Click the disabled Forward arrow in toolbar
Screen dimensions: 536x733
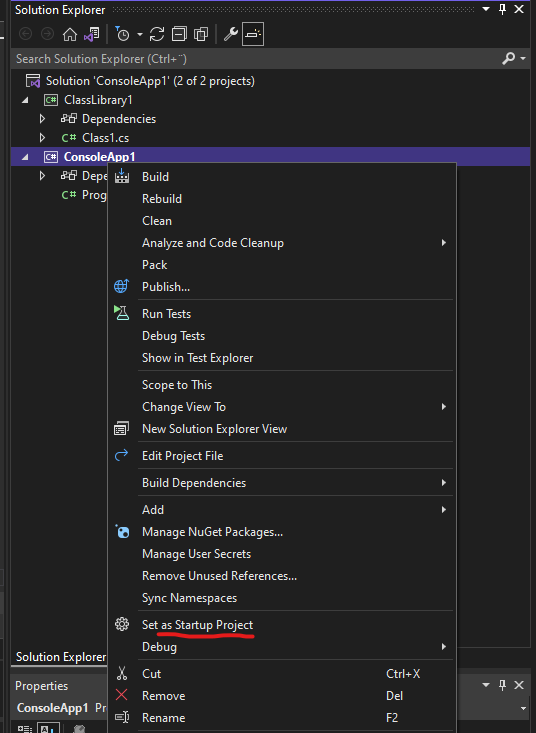(48, 34)
